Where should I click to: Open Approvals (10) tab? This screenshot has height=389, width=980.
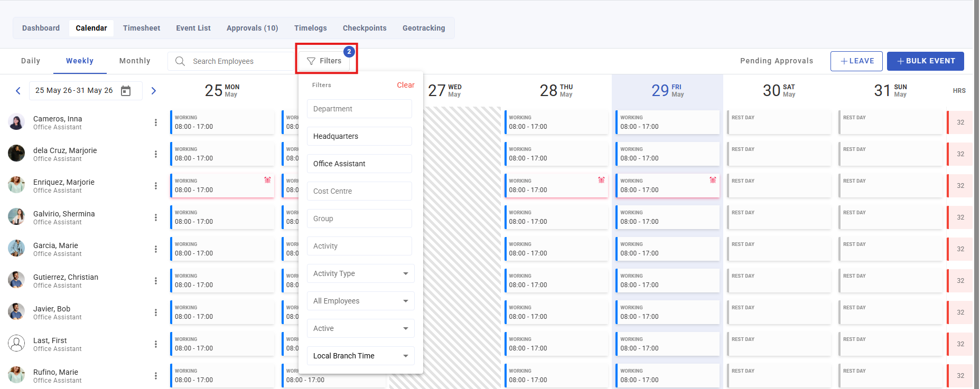tap(253, 28)
